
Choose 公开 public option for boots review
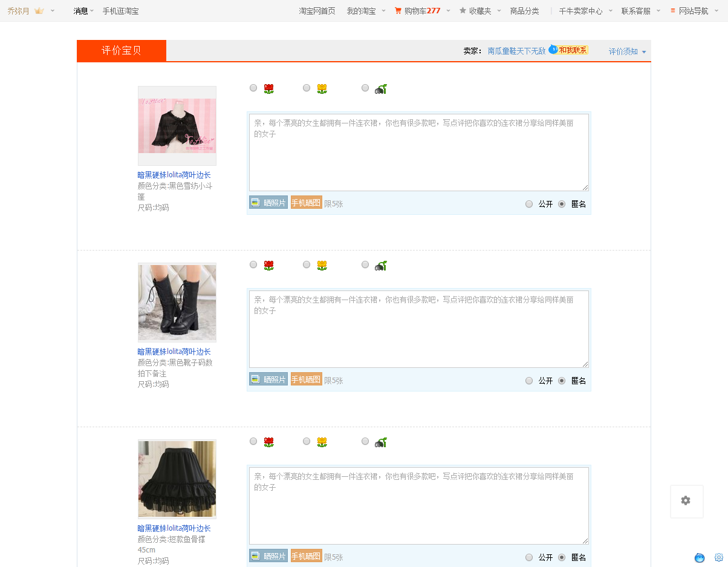coord(529,381)
